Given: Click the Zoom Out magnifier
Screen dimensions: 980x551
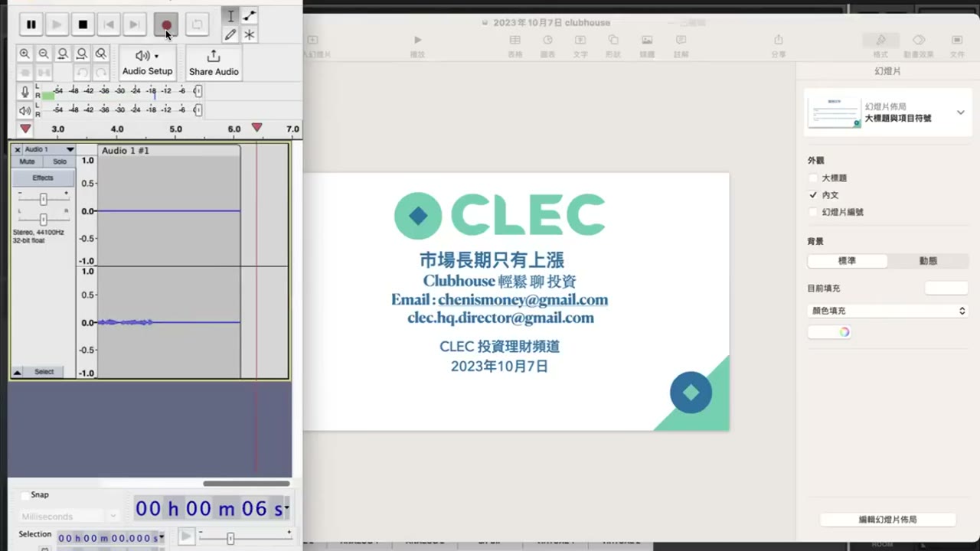Looking at the screenshot, I should click(x=44, y=54).
